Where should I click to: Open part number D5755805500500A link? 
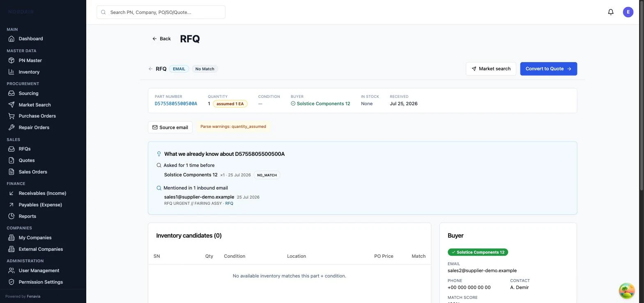(x=176, y=104)
